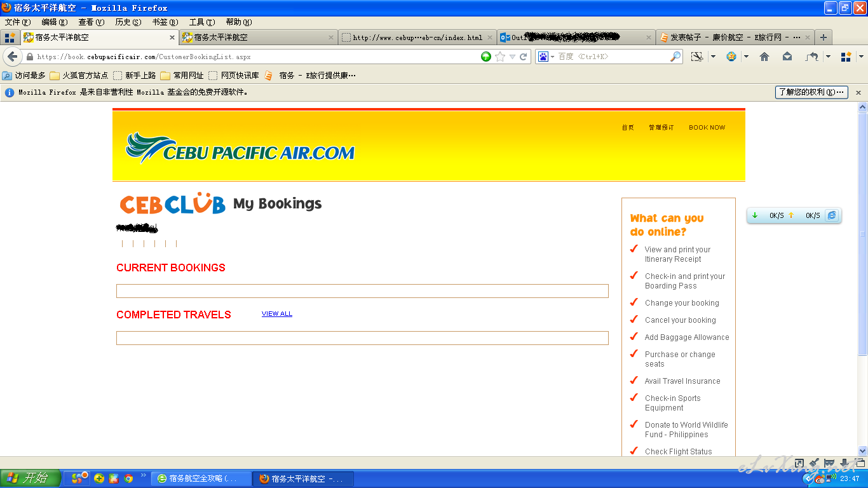
Task: Open 火狐官方站点 bookmark folder
Action: 79,76
